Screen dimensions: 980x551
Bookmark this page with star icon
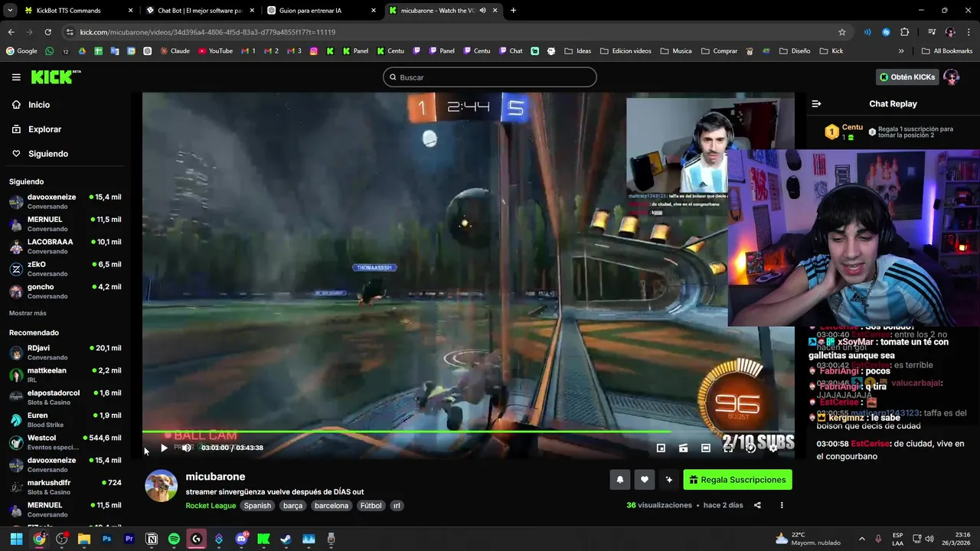click(x=842, y=32)
